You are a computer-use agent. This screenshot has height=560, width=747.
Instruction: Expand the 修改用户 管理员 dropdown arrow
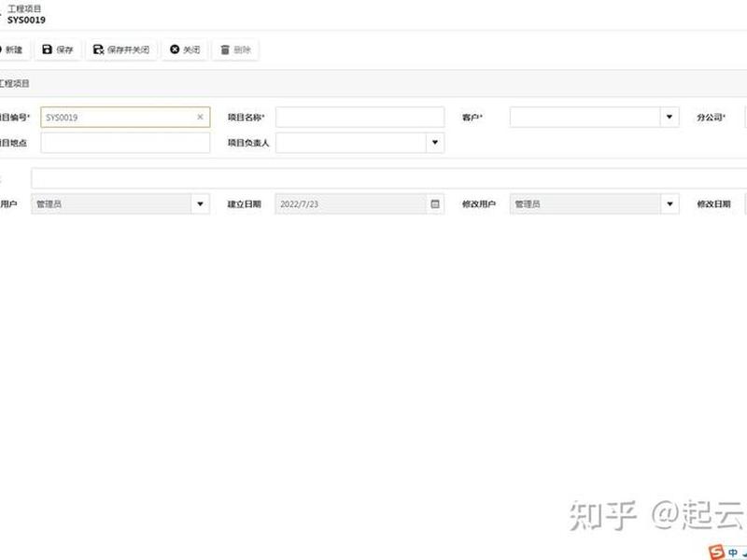669,203
